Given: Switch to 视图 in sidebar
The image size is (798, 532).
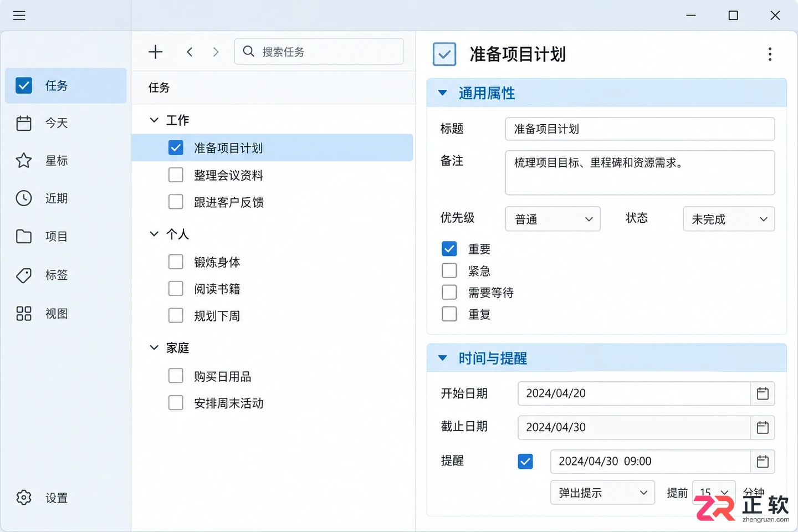Looking at the screenshot, I should pyautogui.click(x=65, y=314).
